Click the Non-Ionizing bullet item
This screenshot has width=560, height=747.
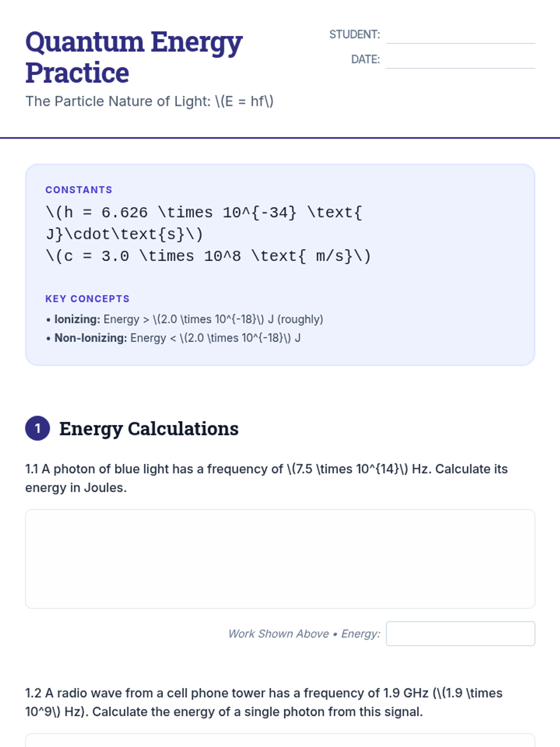pyautogui.click(x=173, y=338)
